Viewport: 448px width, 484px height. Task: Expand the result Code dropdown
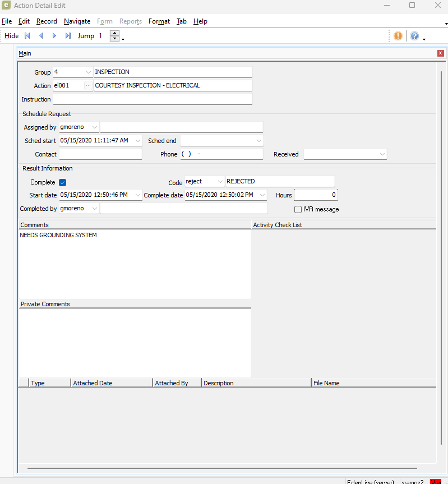(x=220, y=182)
